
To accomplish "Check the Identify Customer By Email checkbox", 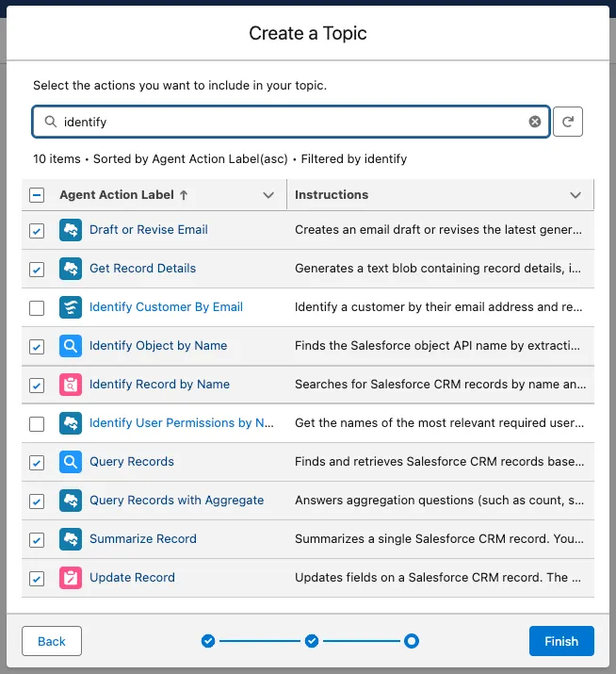I will (37, 308).
